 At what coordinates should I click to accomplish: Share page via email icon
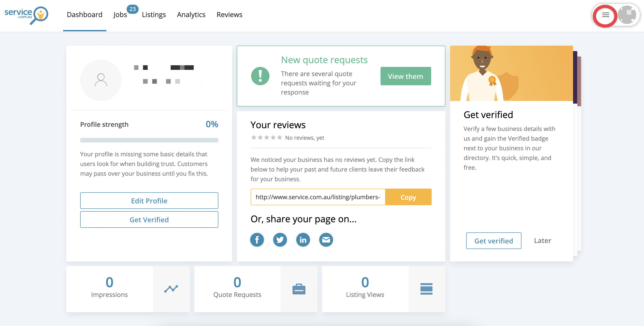[x=326, y=240]
